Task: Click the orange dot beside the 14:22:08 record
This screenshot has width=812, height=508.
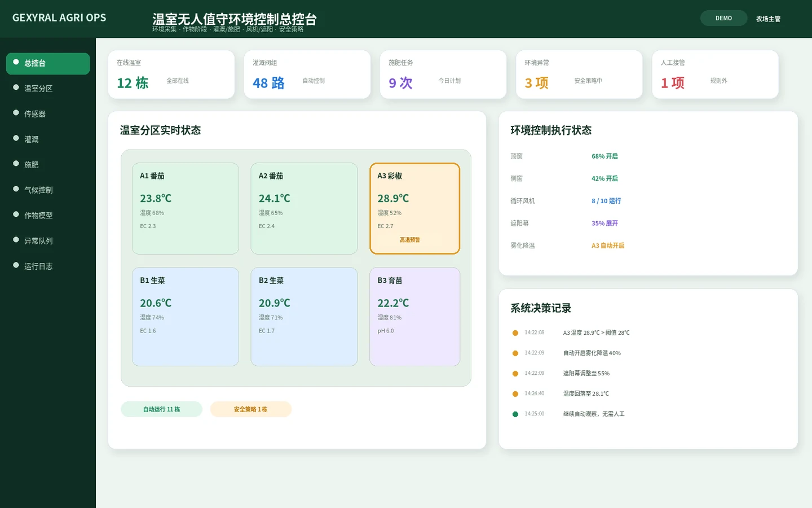Action: coord(515,333)
